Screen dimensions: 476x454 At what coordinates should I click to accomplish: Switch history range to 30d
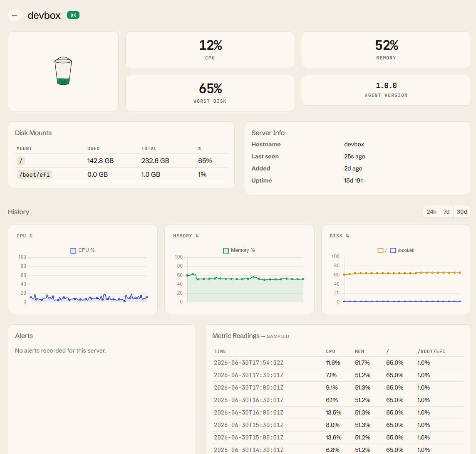coord(462,212)
